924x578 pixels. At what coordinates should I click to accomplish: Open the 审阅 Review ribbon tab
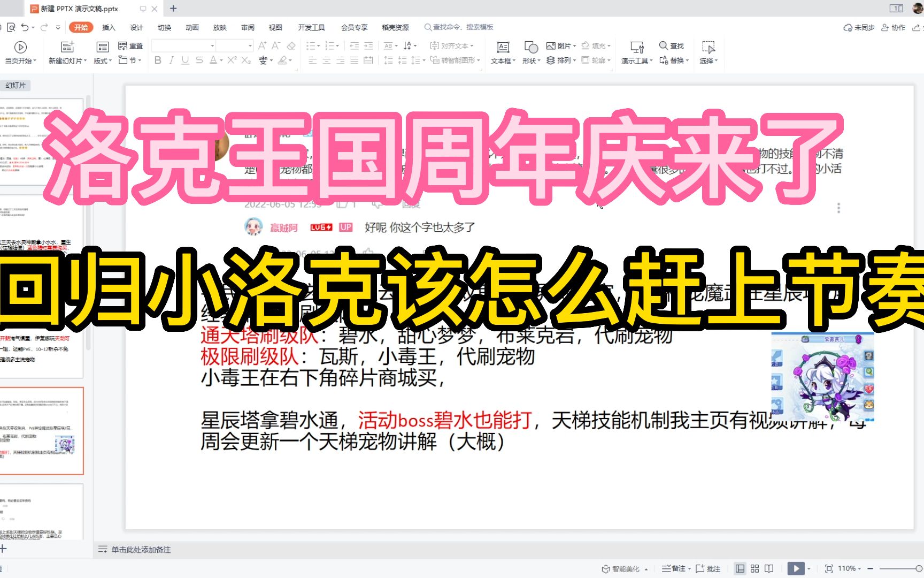pyautogui.click(x=248, y=27)
